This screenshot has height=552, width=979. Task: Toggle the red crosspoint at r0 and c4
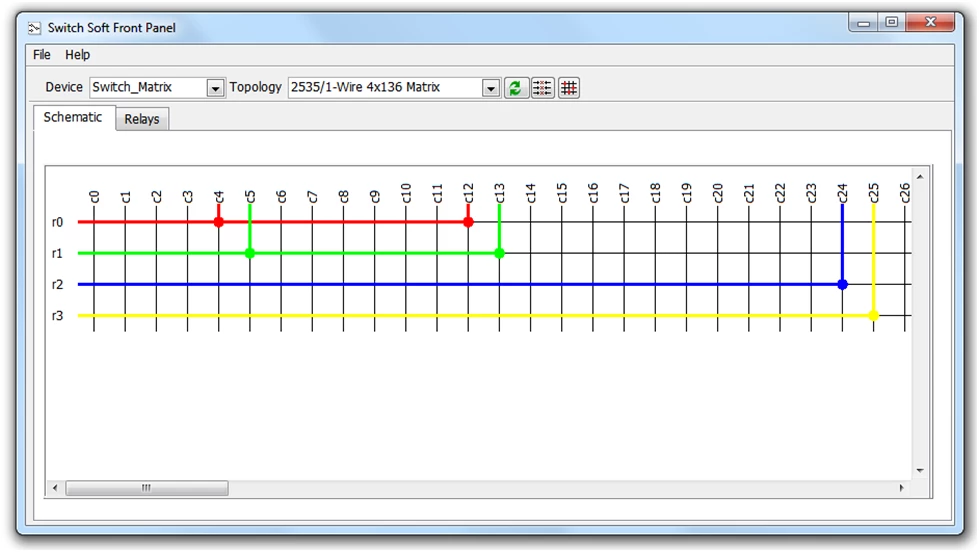[218, 222]
